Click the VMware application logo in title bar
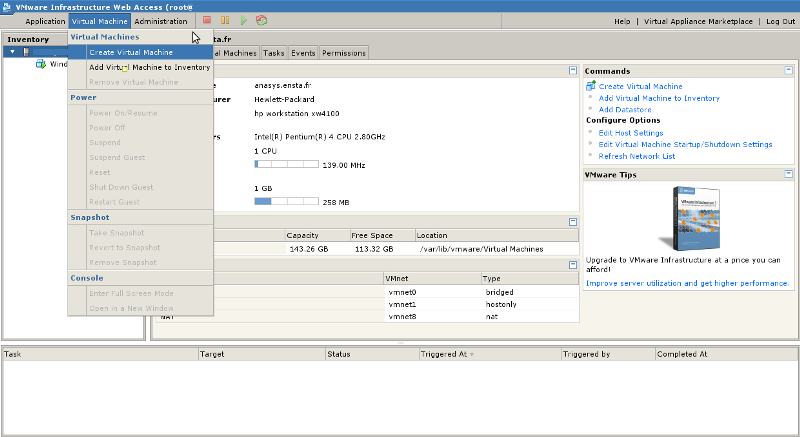This screenshot has height=437, width=800. click(x=8, y=6)
